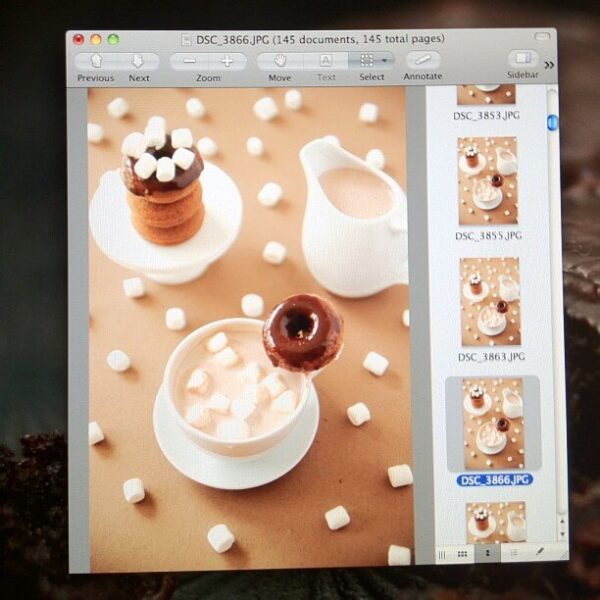
Task: Switch sidebar to Table of Contents view
Action: coord(514,553)
